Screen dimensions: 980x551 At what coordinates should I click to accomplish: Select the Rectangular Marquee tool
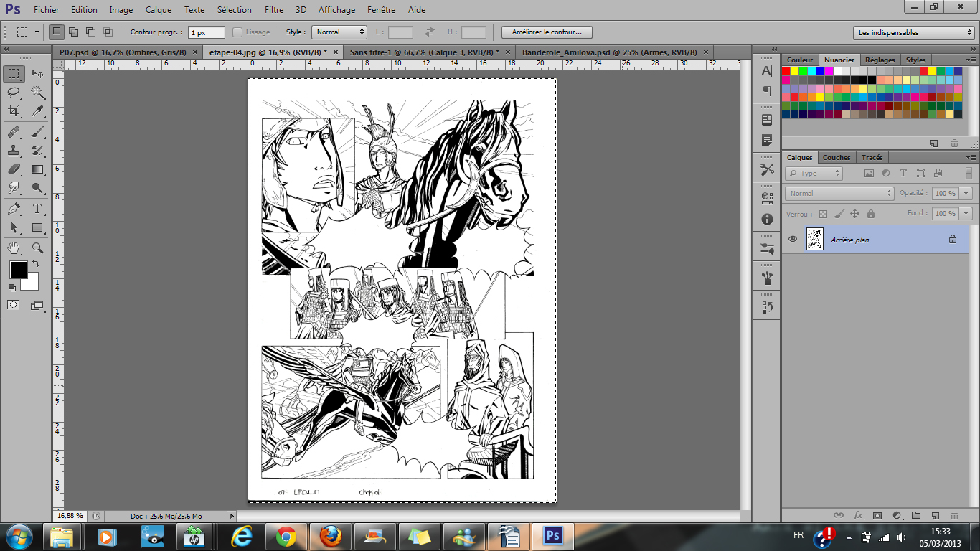tap(14, 74)
